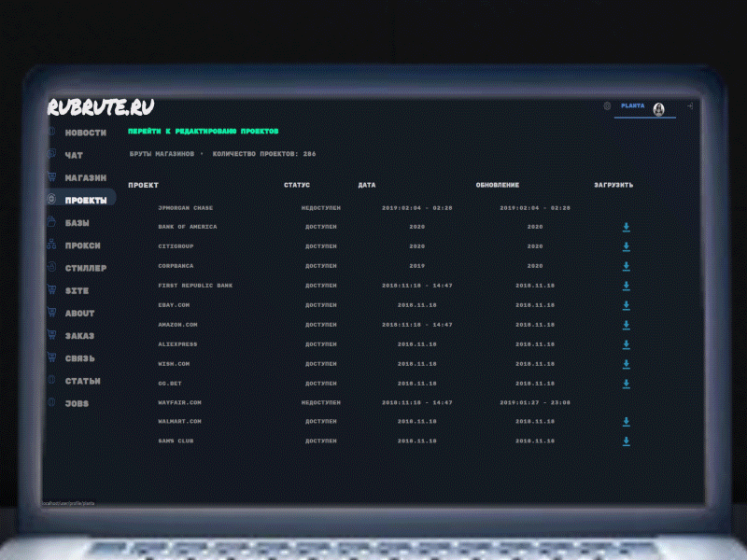747x560 pixels.
Task: Download the Bank of America project
Action: pos(627,227)
